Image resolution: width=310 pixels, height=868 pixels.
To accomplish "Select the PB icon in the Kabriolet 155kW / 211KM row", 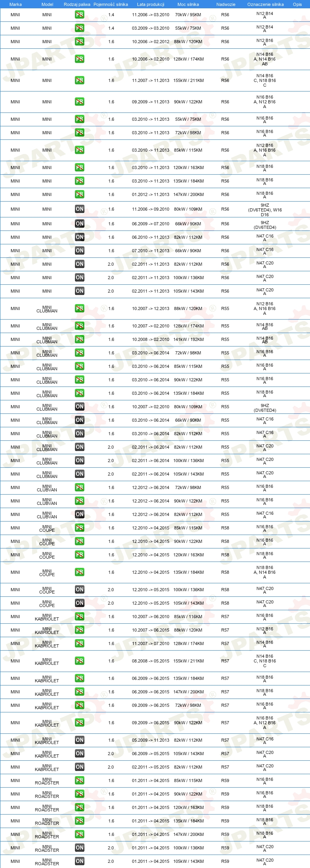I will point(80,661).
